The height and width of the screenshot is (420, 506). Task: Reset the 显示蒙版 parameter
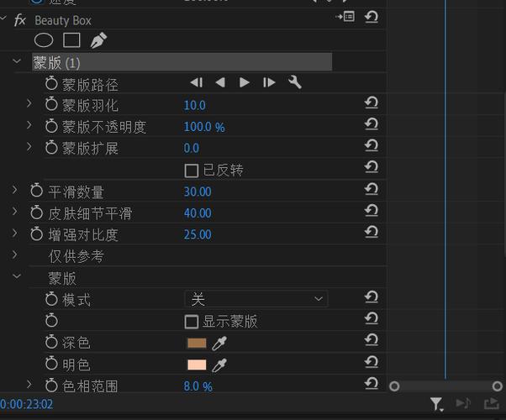pyautogui.click(x=372, y=318)
